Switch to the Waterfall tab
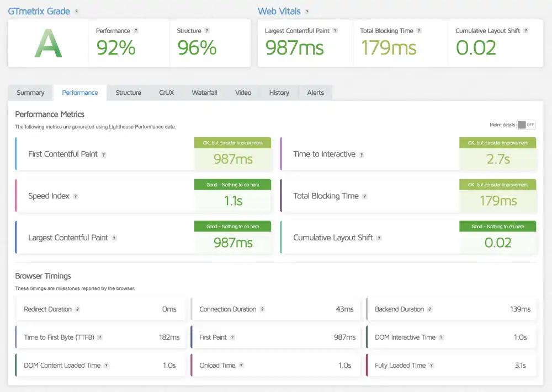Screen dimensions: 552x392 coord(204,93)
